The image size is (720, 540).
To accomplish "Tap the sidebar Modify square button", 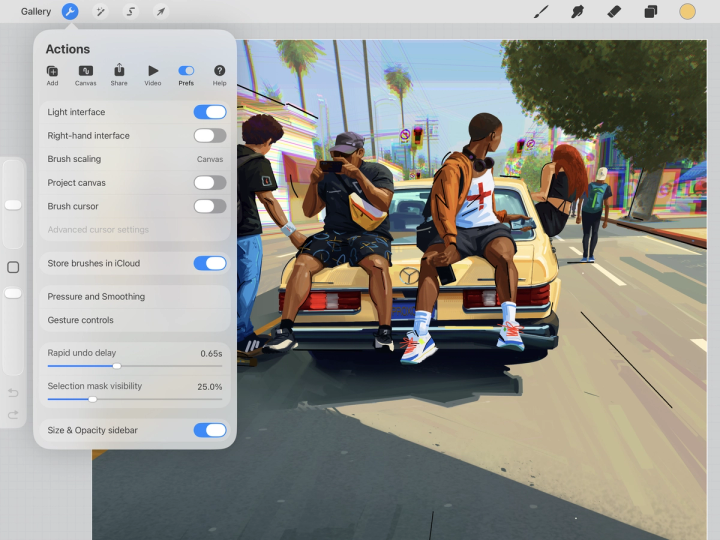I will [x=13, y=267].
